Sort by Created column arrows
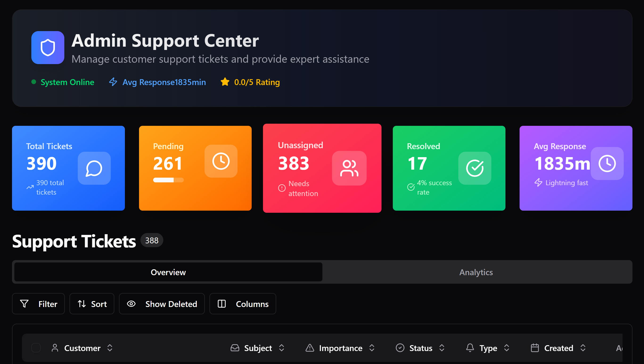Image resolution: width=644 pixels, height=364 pixels. coord(583,348)
